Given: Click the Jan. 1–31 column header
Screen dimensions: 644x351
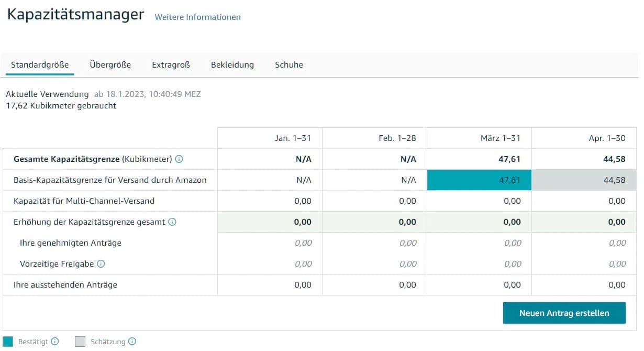Looking at the screenshot, I should coord(293,138).
